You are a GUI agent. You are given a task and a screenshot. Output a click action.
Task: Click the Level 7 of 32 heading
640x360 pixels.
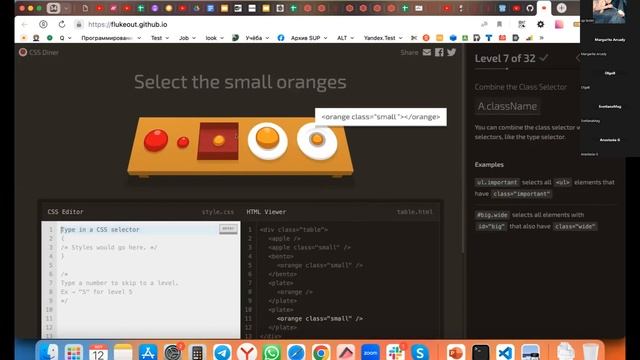(x=505, y=58)
